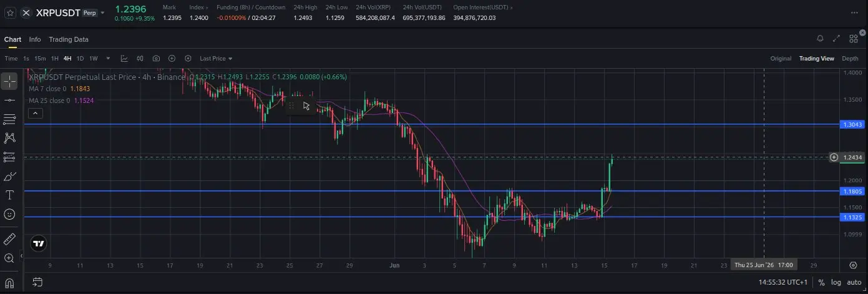Open the emoji icons tool
This screenshot has width=868, height=294.
pos(9,214)
